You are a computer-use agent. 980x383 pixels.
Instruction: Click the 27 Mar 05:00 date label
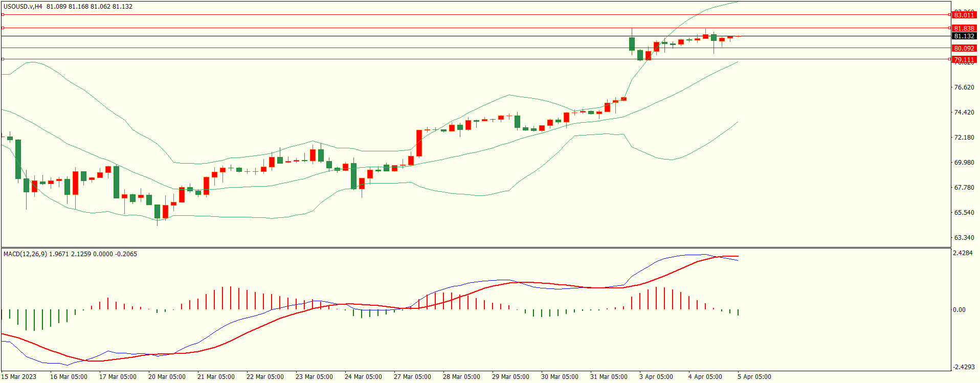click(412, 377)
